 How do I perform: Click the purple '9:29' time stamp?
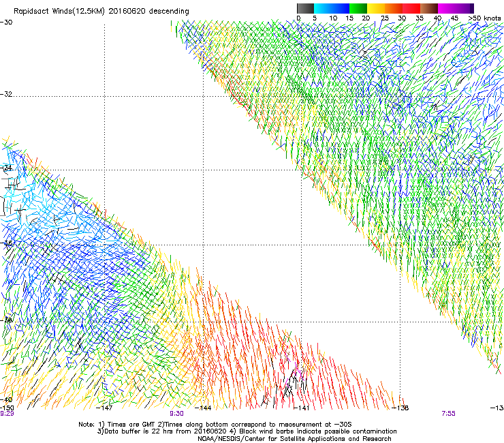pos(7,414)
